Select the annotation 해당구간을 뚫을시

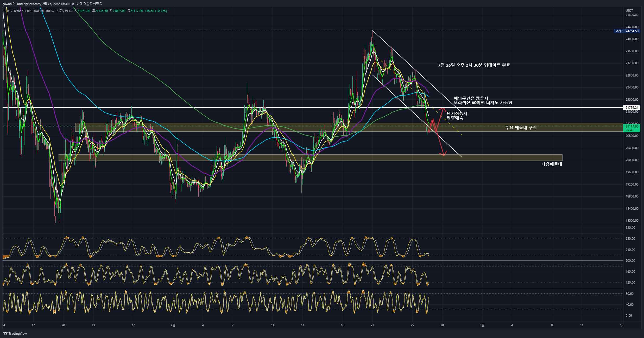point(471,98)
